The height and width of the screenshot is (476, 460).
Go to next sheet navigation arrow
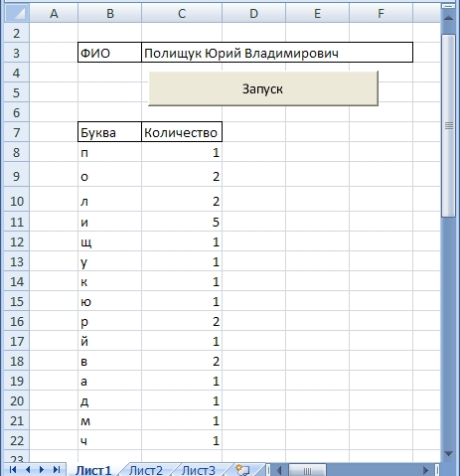click(x=42, y=470)
